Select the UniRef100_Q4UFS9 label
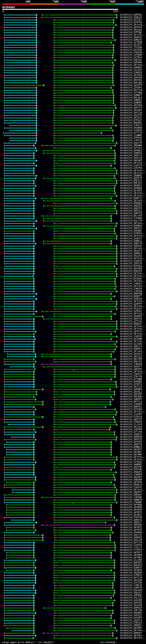The image size is (146, 644). (x=131, y=439)
